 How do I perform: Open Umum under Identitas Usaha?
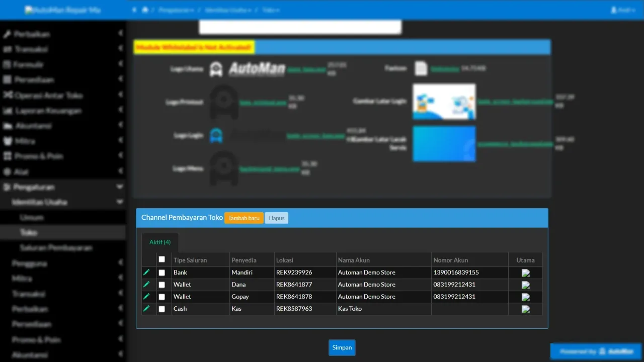click(x=32, y=217)
